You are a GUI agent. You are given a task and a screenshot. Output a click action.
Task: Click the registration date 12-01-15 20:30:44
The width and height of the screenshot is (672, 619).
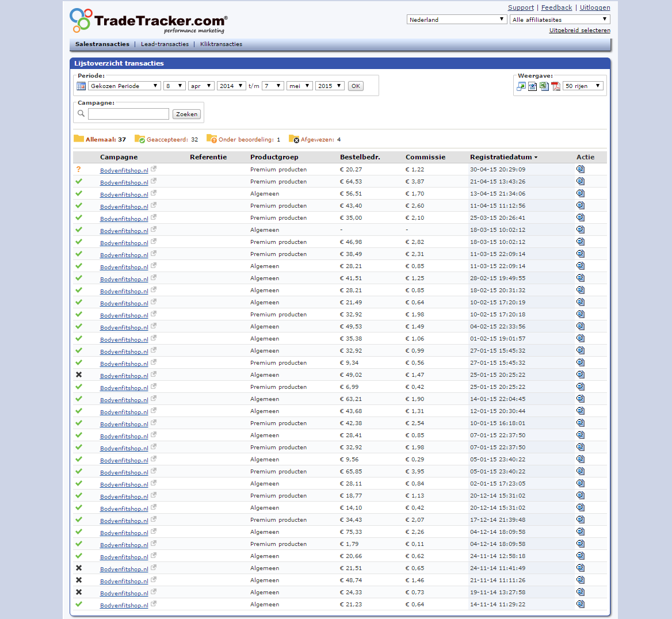[498, 411]
